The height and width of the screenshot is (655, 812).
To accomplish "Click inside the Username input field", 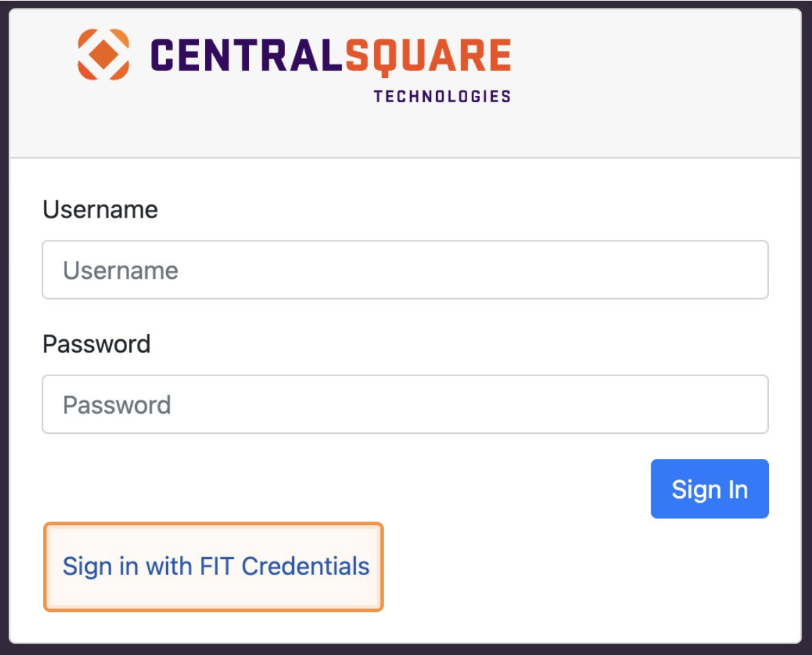I will click(405, 270).
